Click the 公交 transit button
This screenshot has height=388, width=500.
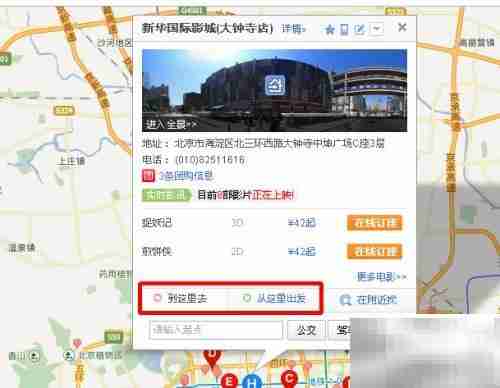[x=306, y=330]
